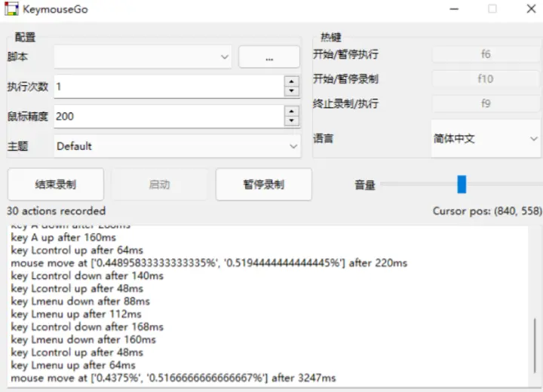Click the 开始/暂停执行 hotkey field f6
Screen dimensions: 543x392
486,54
